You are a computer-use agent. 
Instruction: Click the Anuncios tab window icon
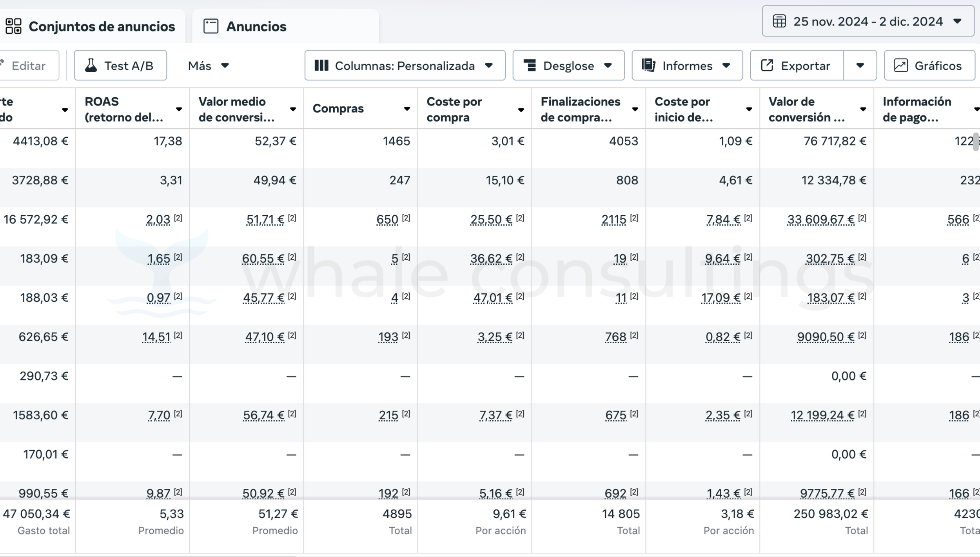click(x=211, y=26)
